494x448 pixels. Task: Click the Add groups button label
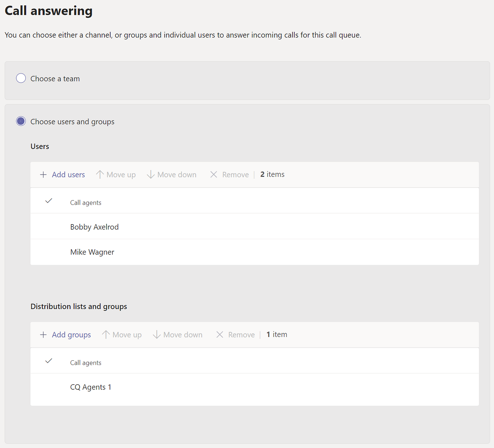(71, 334)
